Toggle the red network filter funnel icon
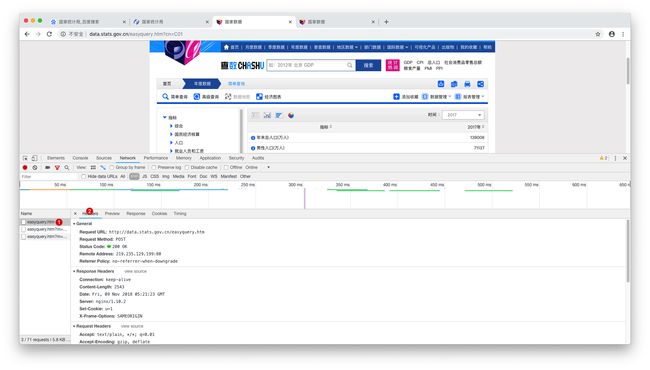Screen dimensions: 650x370 tap(57, 167)
